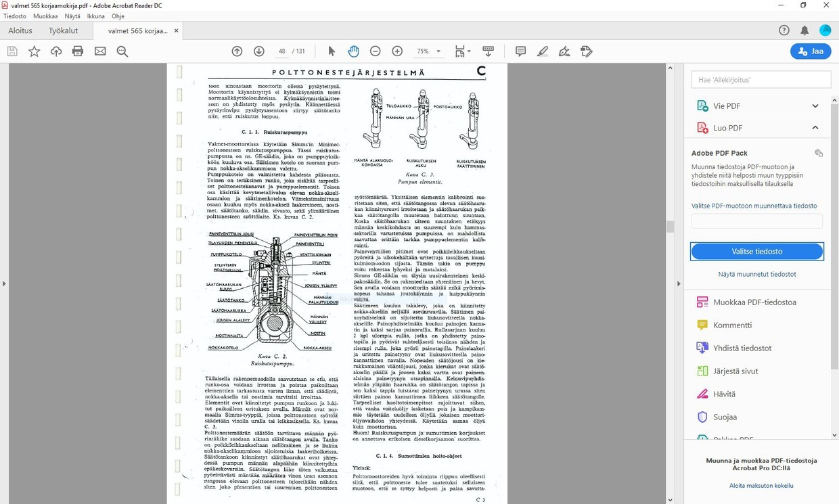Expand the left navigation pane arrow

tap(4, 283)
